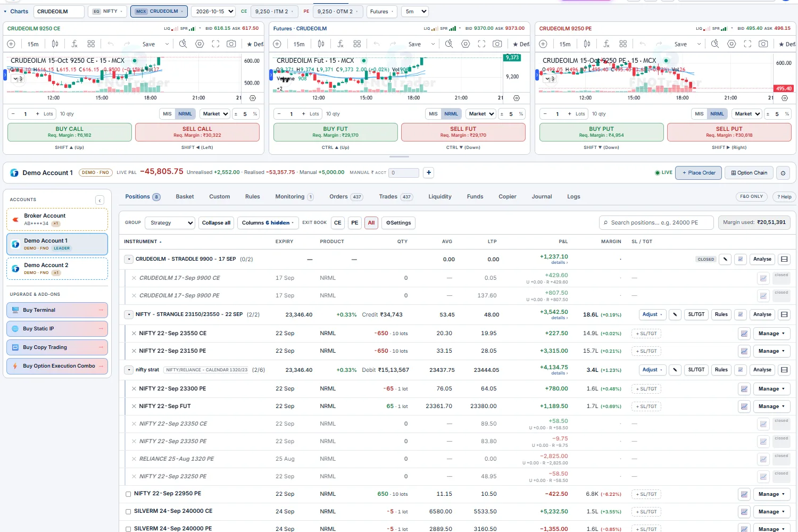The image size is (798, 532).
Task: Select checkbox for NIFTY 22-Sep 22950 PE
Action: coord(128,494)
